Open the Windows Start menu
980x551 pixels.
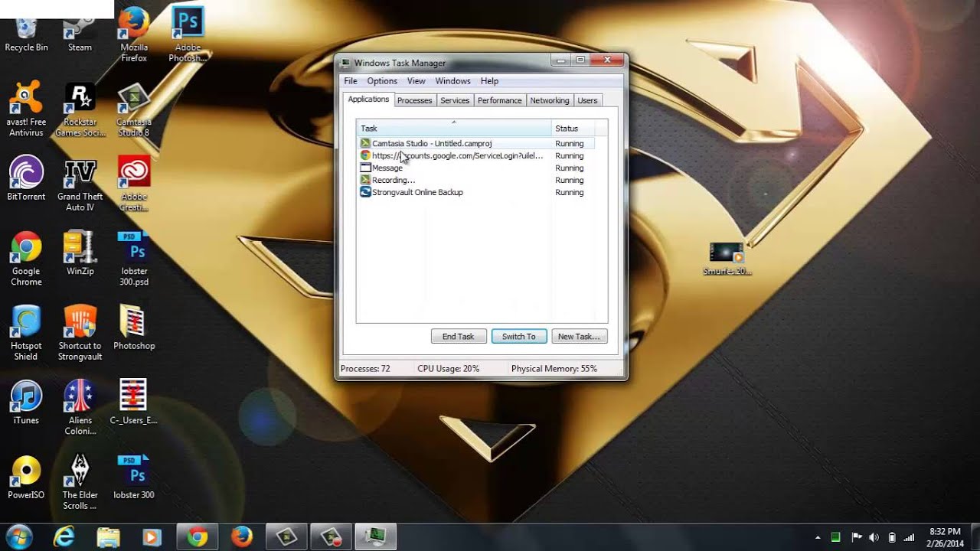click(18, 537)
